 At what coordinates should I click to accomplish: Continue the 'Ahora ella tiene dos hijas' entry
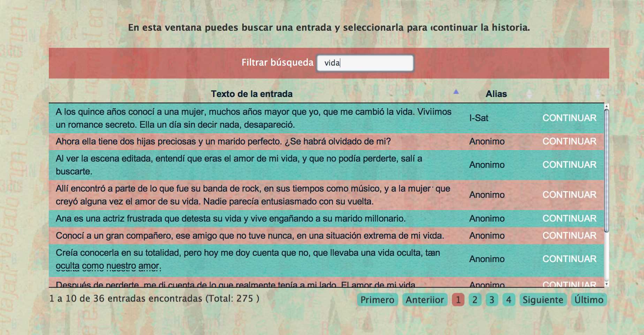(x=569, y=141)
